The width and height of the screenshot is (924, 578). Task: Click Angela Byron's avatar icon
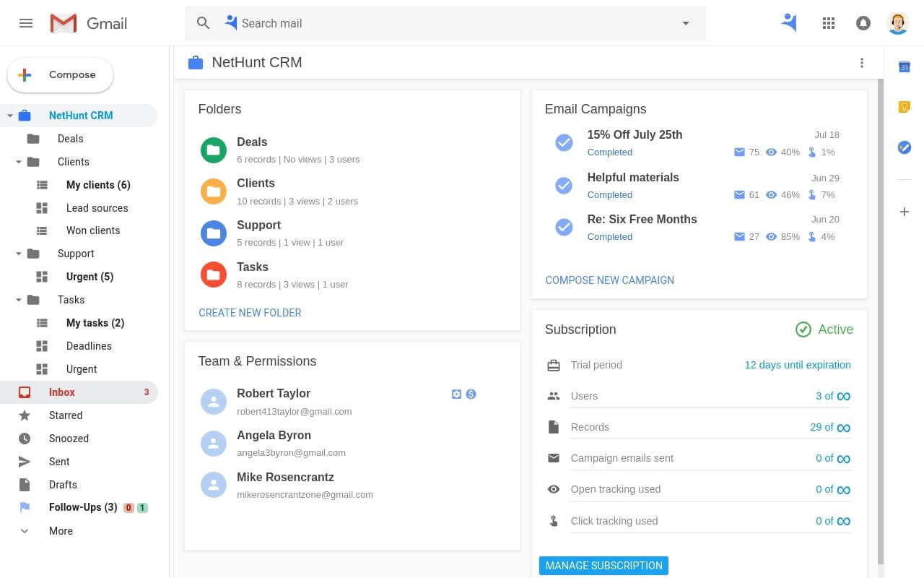pyautogui.click(x=214, y=444)
